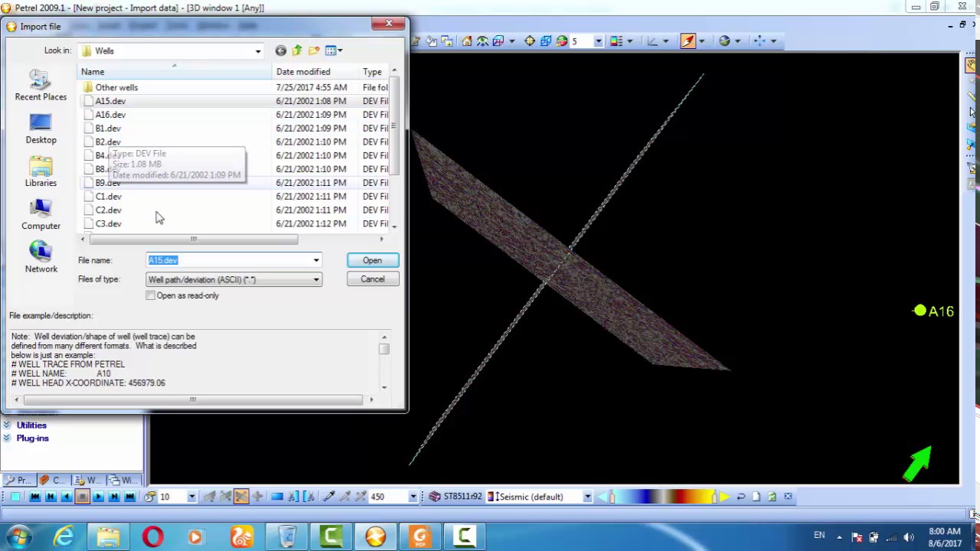Select the C3.dev file
Image resolution: width=980 pixels, height=551 pixels.
108,224
